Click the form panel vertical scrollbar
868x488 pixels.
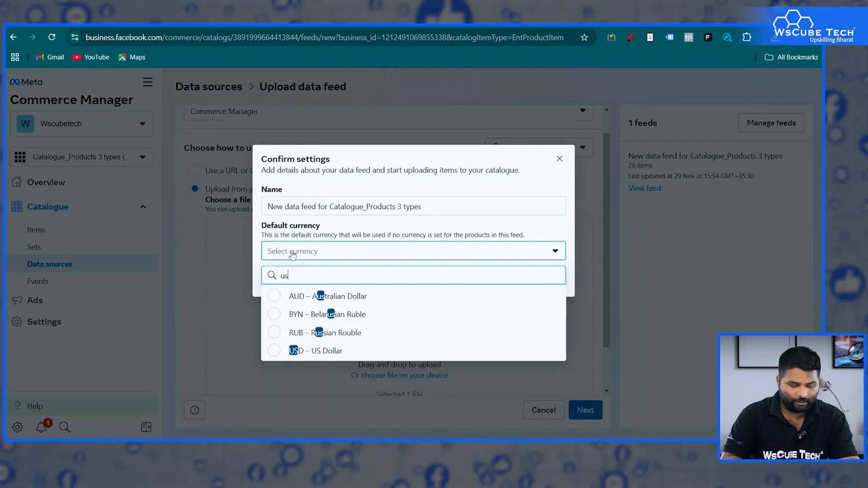click(x=607, y=239)
